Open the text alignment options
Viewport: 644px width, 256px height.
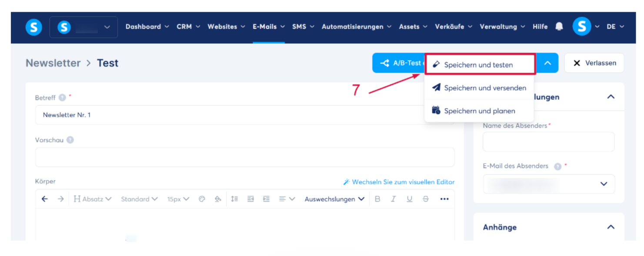287,199
